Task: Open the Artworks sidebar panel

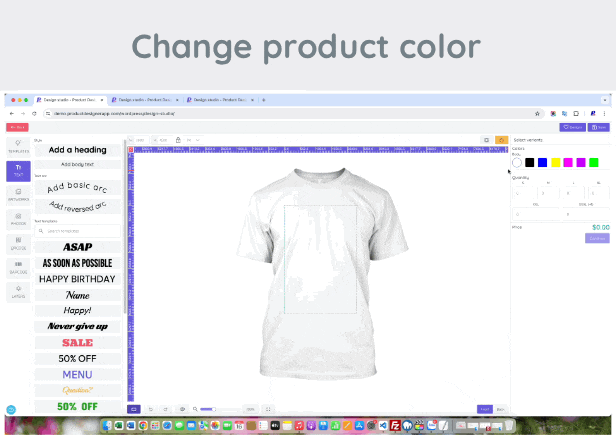Action: pyautogui.click(x=18, y=194)
